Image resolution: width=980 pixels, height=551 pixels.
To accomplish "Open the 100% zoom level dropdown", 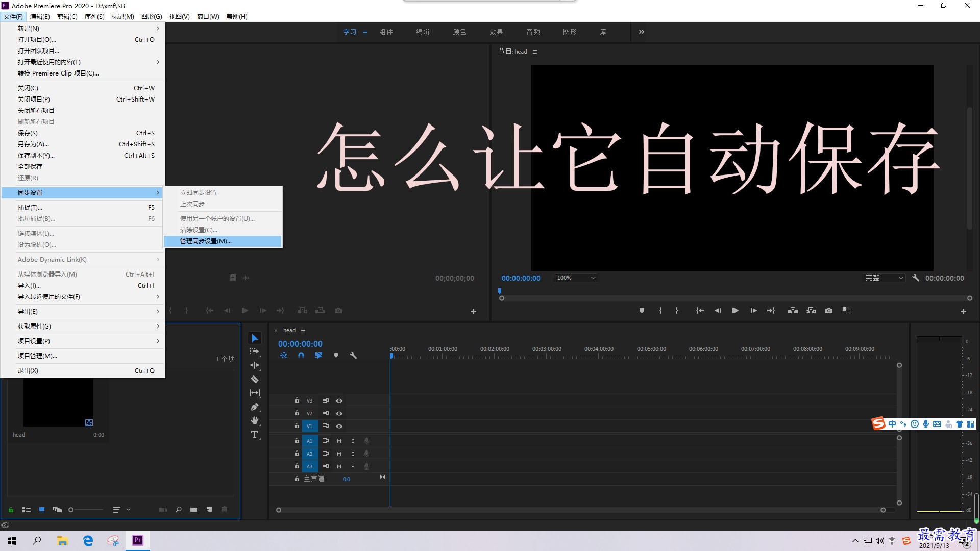I will point(576,278).
